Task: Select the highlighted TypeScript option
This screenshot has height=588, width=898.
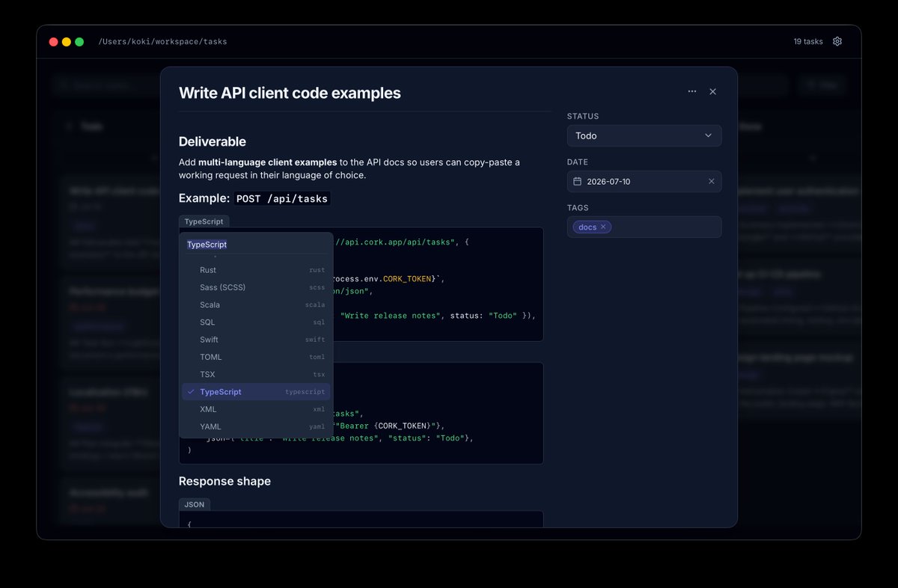Action: (256, 392)
